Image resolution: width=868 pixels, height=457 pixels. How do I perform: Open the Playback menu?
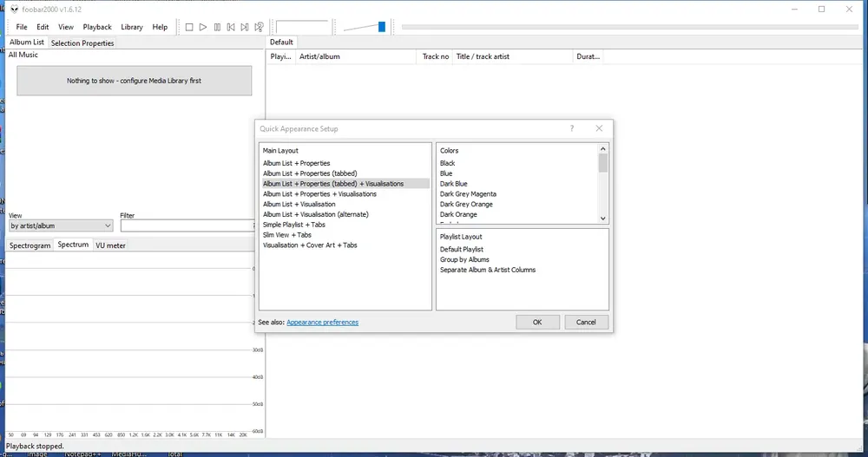point(97,27)
